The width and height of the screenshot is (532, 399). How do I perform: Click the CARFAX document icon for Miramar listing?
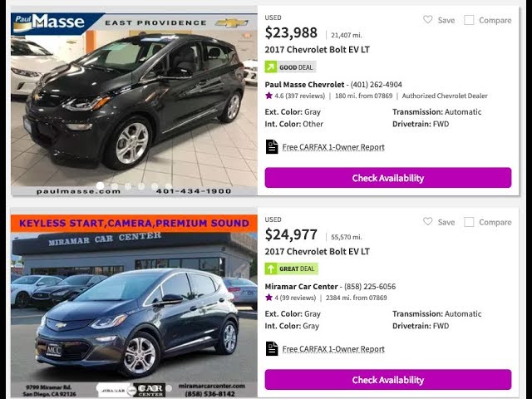272,349
